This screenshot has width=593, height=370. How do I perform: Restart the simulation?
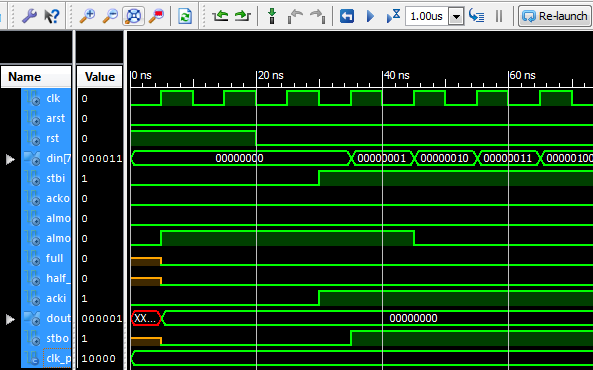coord(347,16)
